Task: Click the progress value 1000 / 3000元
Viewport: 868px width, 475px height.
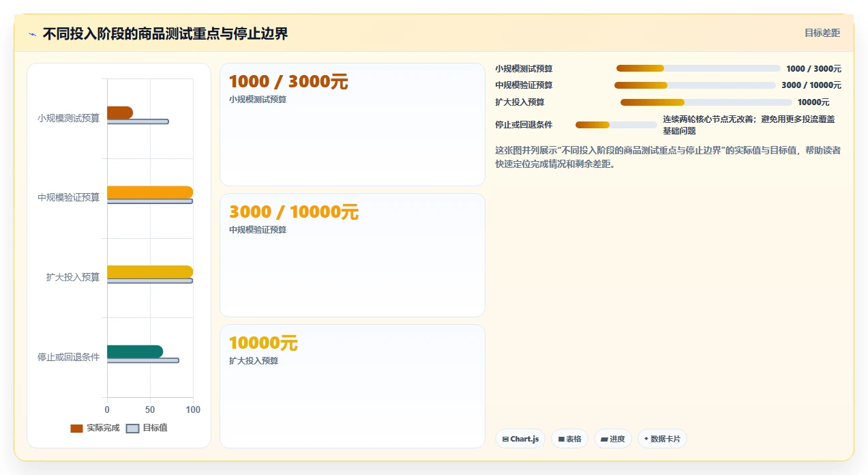Action: tap(813, 68)
